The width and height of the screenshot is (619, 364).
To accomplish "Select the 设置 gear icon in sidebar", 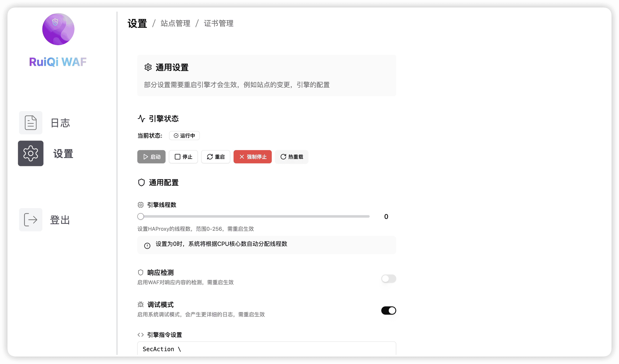I will pyautogui.click(x=31, y=153).
